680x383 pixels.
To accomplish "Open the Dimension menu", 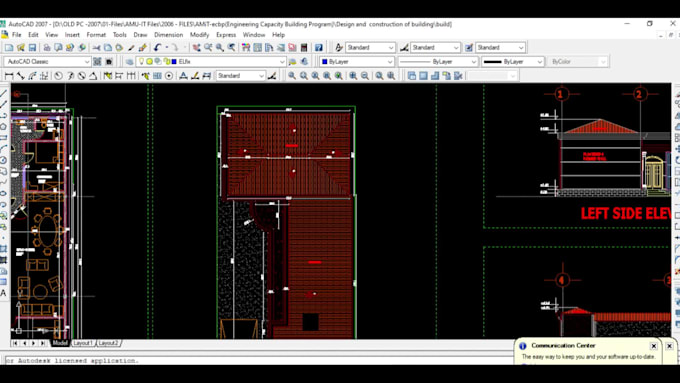I will (x=168, y=35).
